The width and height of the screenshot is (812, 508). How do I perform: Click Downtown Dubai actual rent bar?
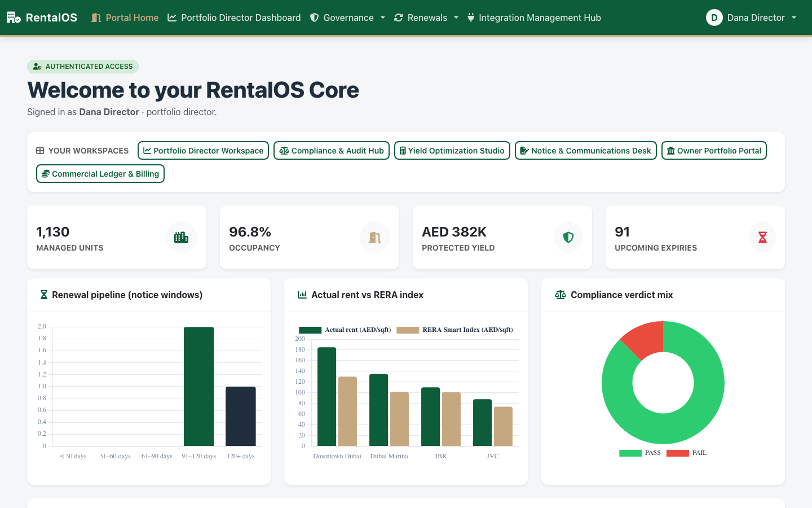[326, 397]
